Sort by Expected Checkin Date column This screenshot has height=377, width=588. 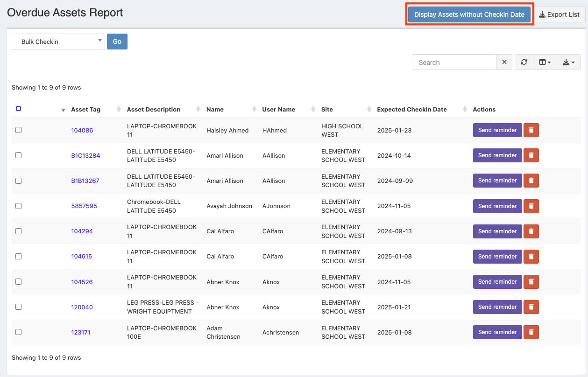tap(412, 110)
